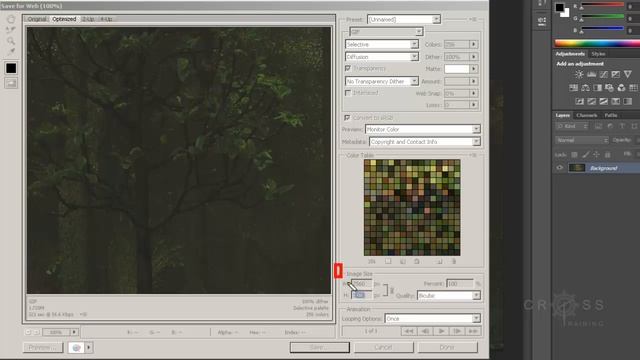Click the white Matte color swatch
This screenshot has width=640, height=360.
456,69
